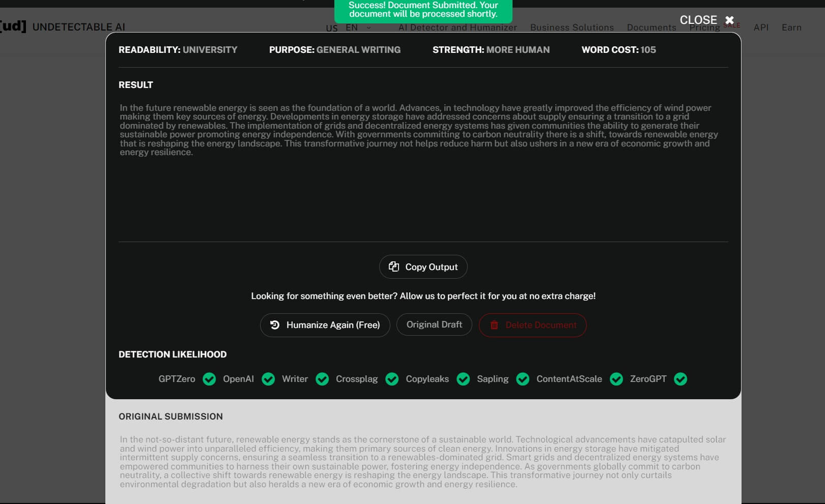Open the US region selector

[332, 28]
